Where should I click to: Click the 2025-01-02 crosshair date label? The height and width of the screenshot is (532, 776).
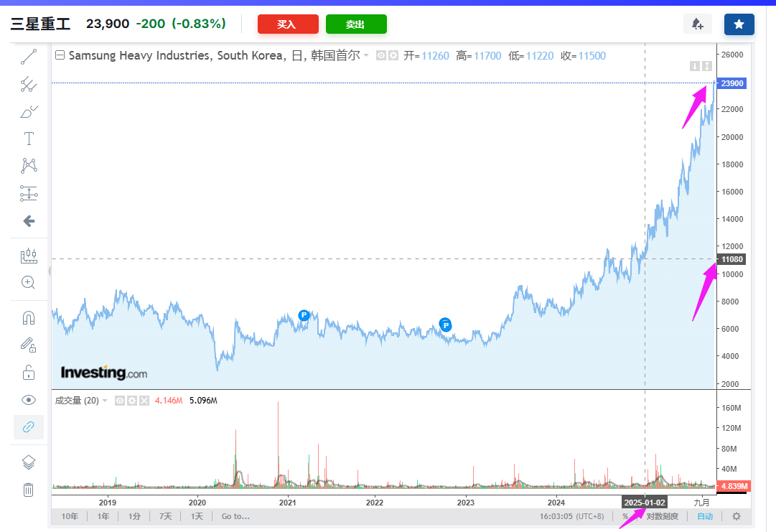[645, 503]
